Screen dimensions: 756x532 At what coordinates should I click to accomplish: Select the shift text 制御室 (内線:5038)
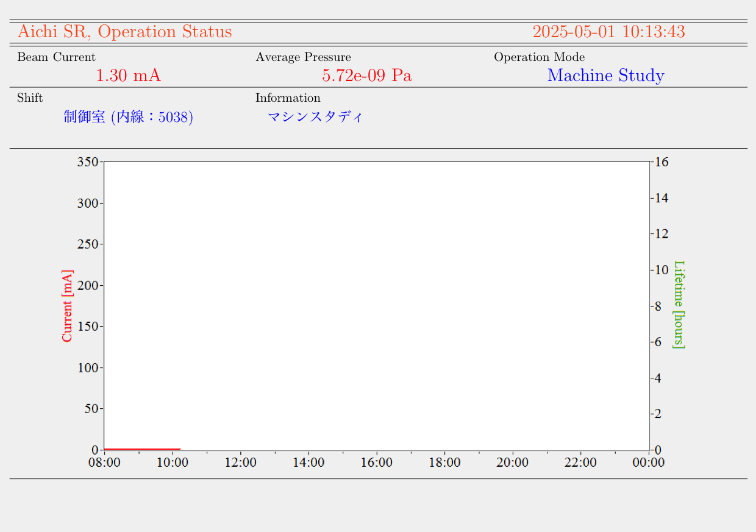click(129, 117)
